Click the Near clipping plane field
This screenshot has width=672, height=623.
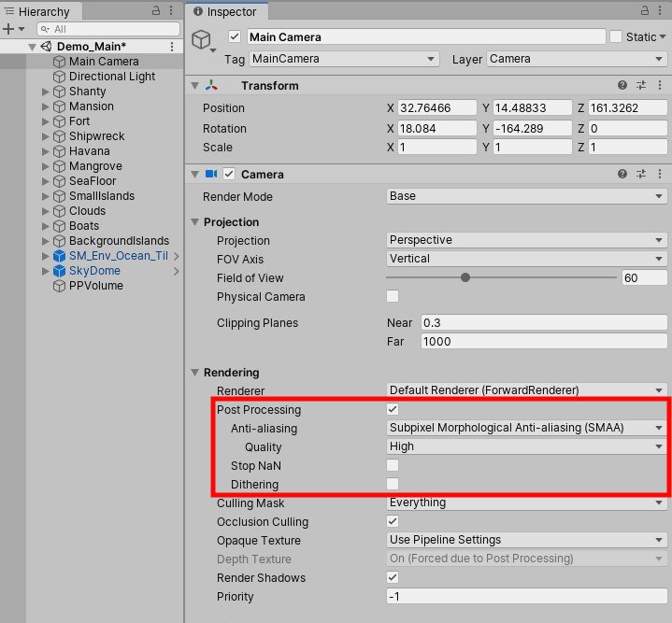(544, 322)
